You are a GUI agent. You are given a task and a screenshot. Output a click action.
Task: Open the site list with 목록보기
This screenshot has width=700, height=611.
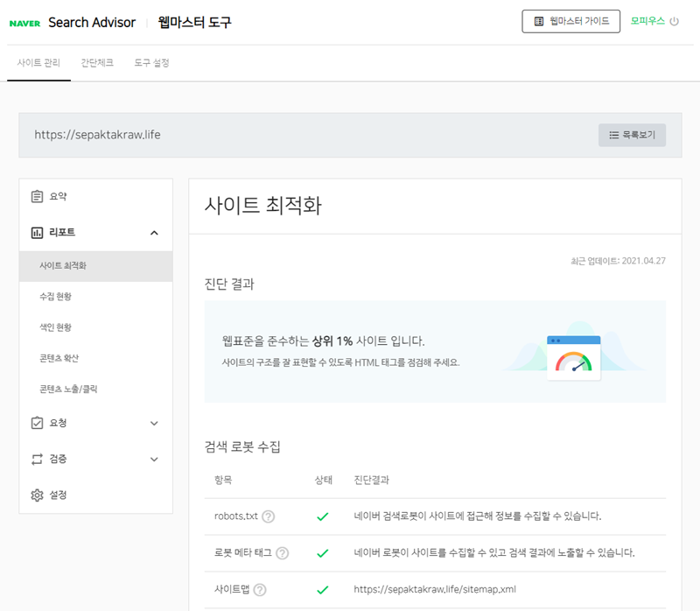point(632,135)
